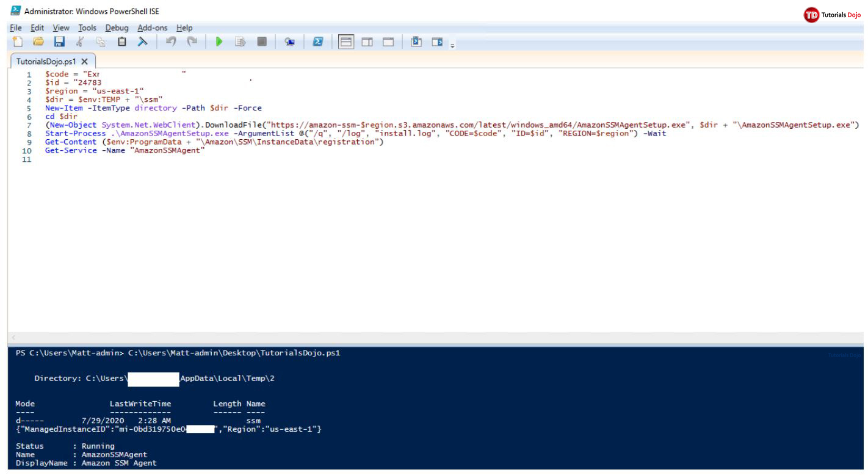
Task: Run the script with the green play icon
Action: click(220, 42)
